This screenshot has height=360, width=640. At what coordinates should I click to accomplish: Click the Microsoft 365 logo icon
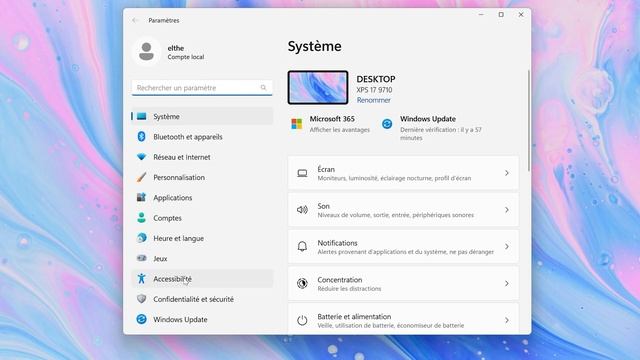point(297,124)
